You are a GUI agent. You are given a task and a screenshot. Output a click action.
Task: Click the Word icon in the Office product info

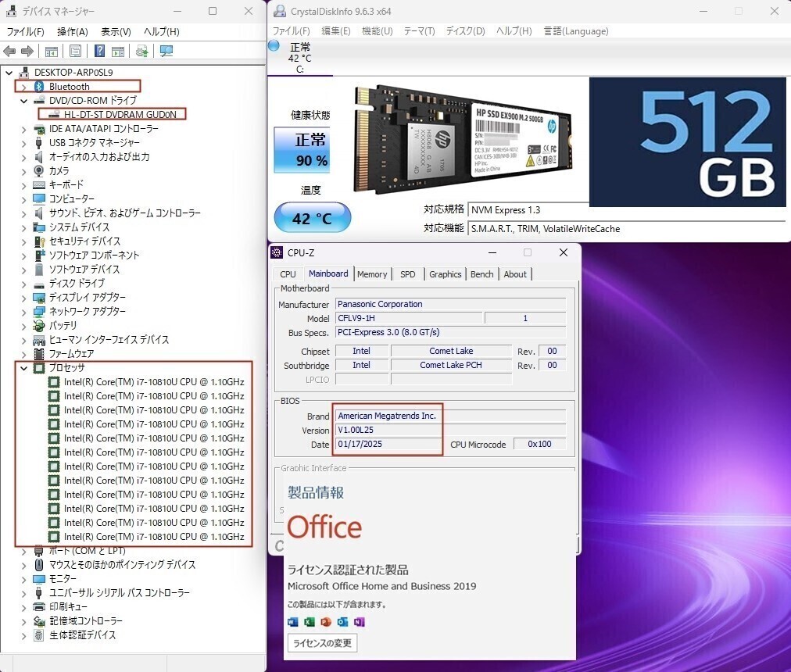[293, 622]
